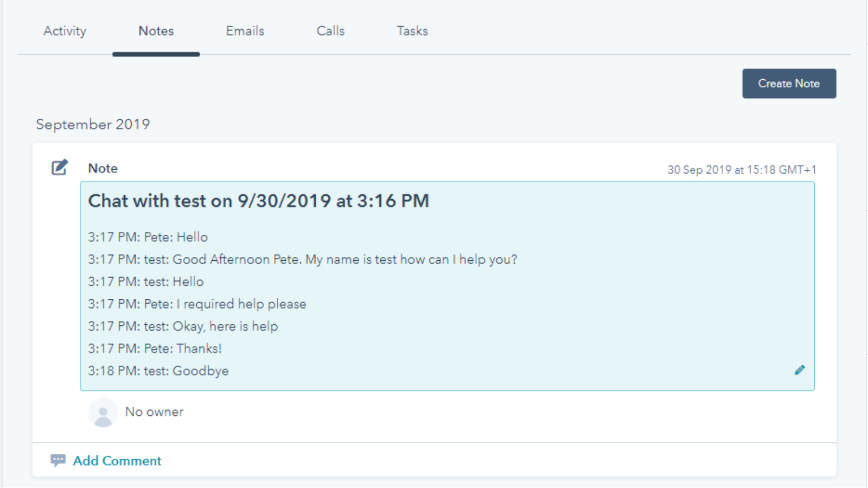
Task: Click the Add Comment link
Action: click(x=117, y=461)
